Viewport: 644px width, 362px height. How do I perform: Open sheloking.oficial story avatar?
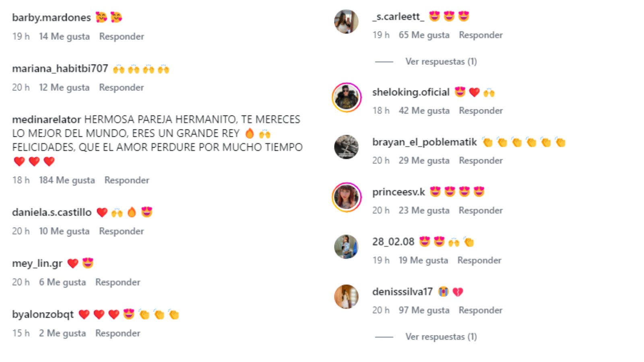[347, 97]
